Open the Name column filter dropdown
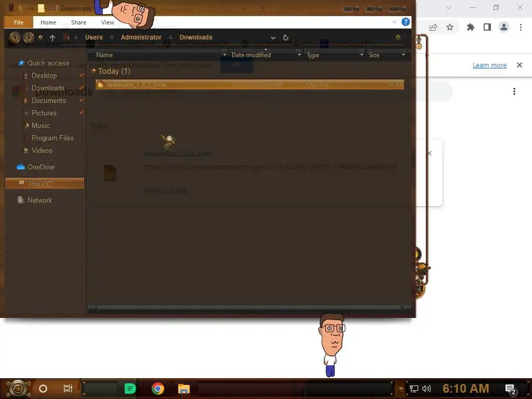The image size is (532, 399). 224,55
